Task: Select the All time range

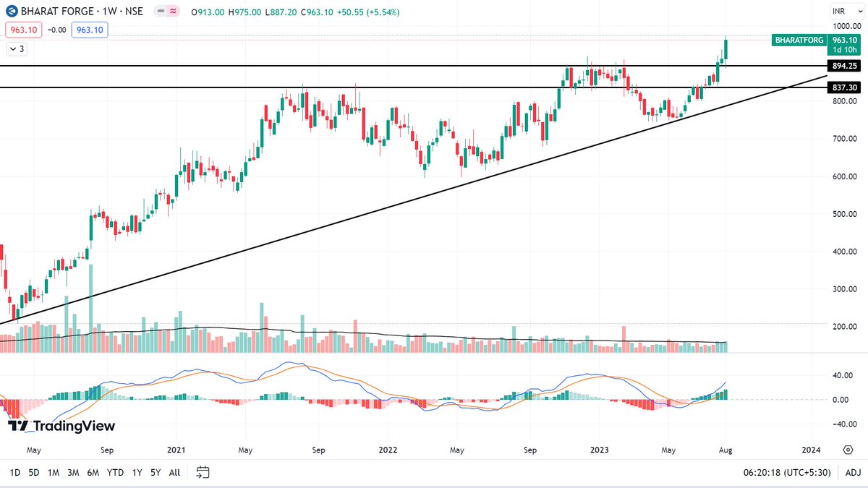Action: coord(174,472)
